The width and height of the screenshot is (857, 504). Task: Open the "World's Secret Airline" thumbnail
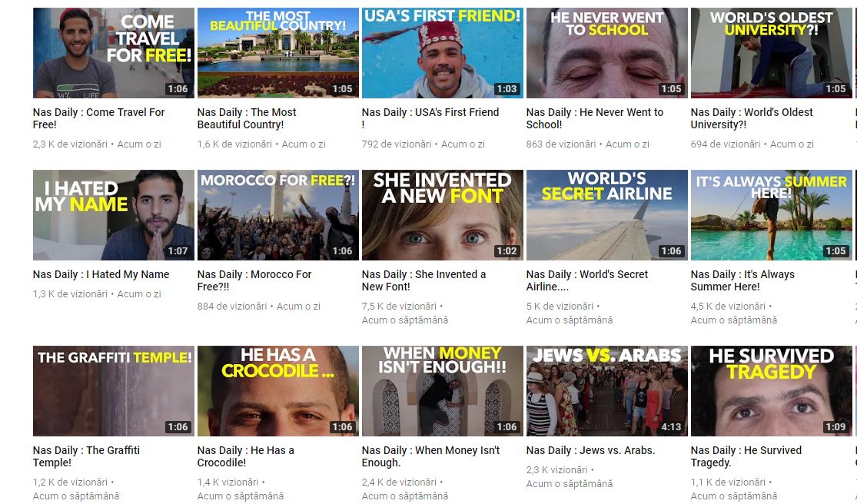coord(606,215)
